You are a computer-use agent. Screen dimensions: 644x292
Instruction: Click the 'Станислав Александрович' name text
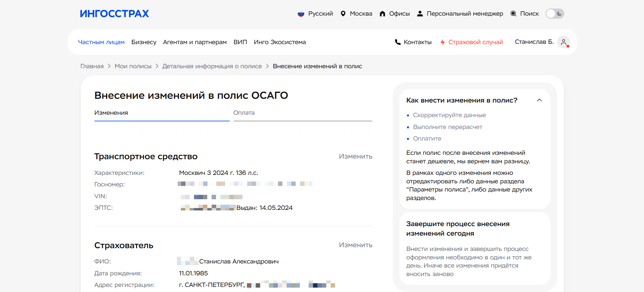point(239,261)
